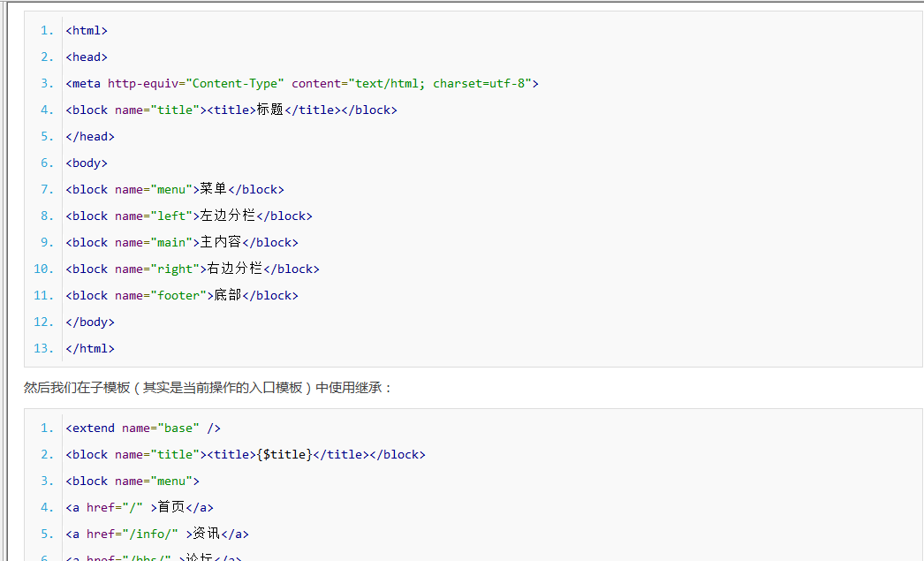Click the 资讯 anchor with /info/ href
The width and height of the screenshot is (924, 561).
click(156, 534)
